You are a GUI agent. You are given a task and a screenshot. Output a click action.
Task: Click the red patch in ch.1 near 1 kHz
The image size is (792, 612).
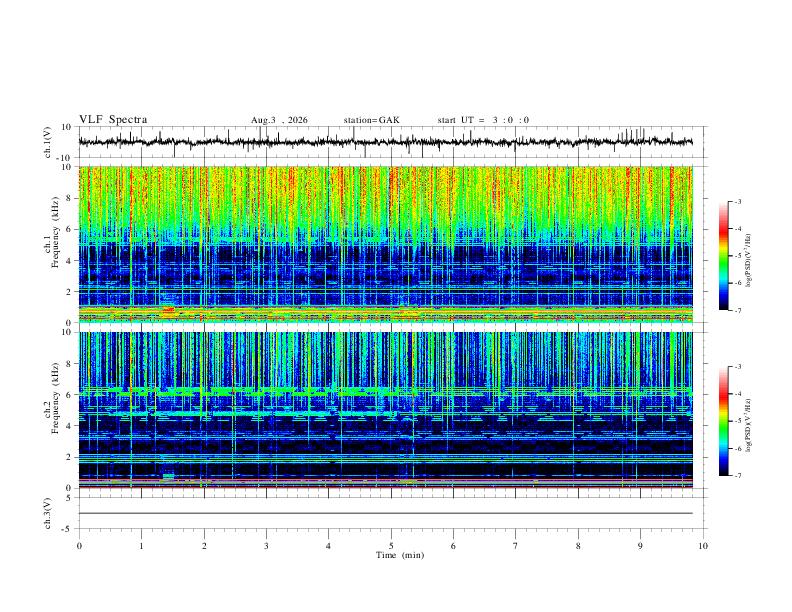(x=169, y=310)
